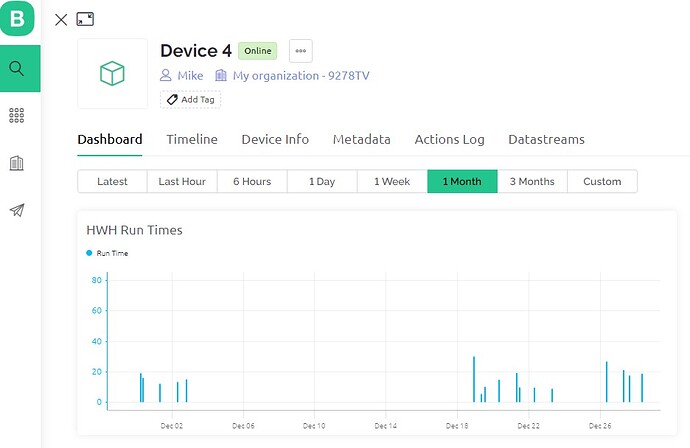The image size is (690, 448).
Task: Open the organizations building sidebar icon
Action: [x=17, y=163]
